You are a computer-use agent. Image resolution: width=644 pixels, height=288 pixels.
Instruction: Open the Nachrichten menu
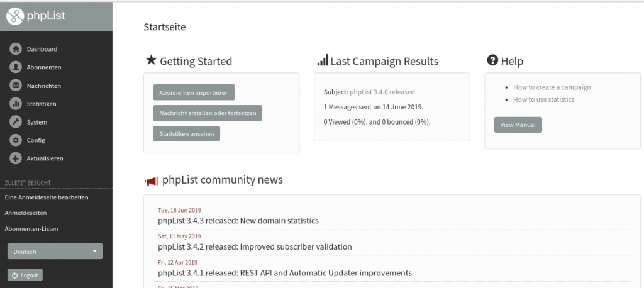(44, 86)
